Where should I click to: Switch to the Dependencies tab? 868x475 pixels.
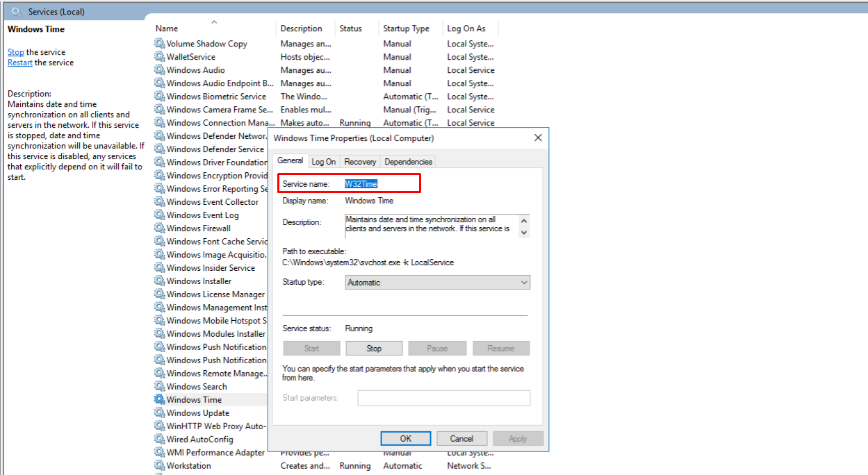point(409,162)
